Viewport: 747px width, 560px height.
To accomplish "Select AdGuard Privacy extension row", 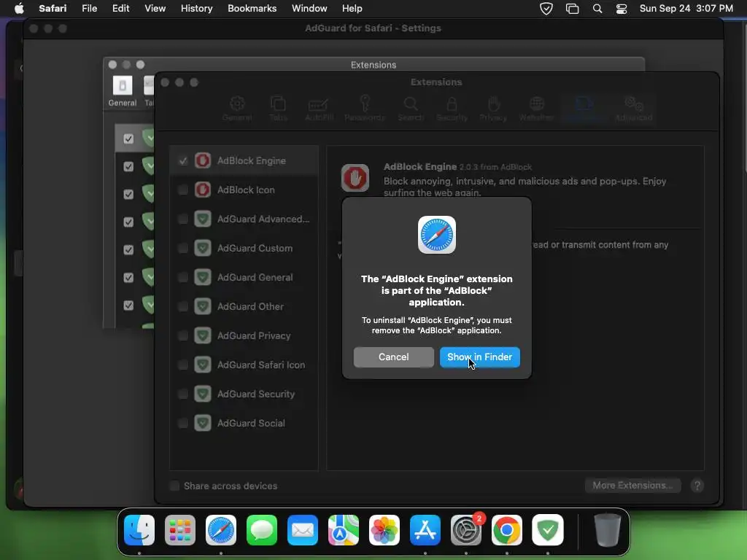I will [x=244, y=335].
